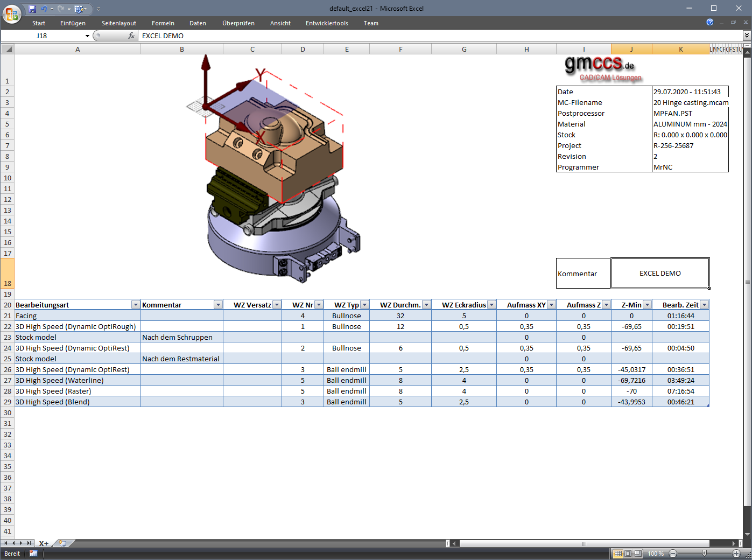
Task: Open the Einfügen ribbon tab
Action: (73, 23)
